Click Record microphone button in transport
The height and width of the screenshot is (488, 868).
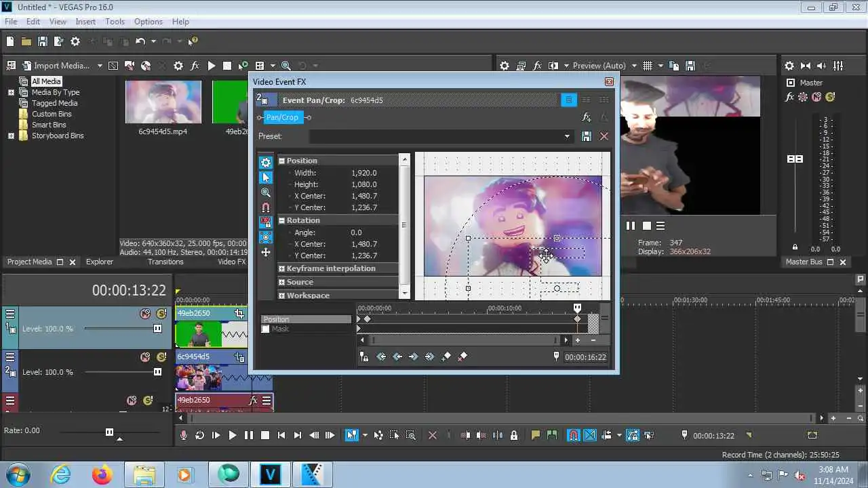183,435
